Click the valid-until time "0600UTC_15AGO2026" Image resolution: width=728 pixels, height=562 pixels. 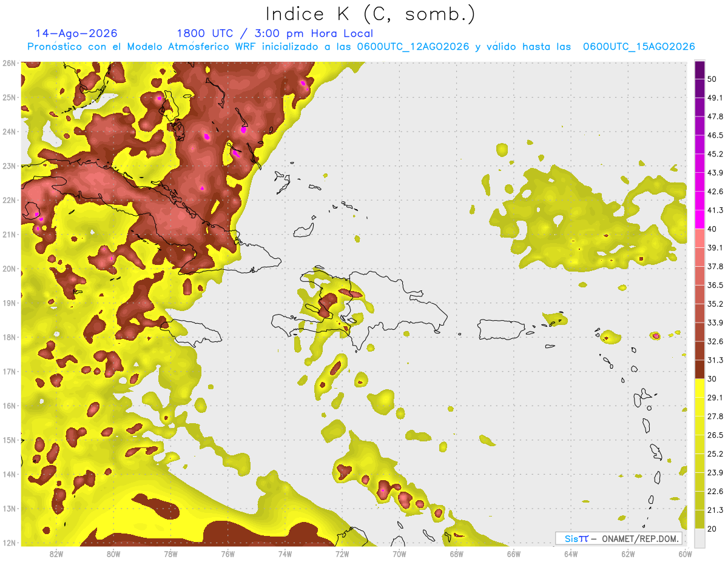tap(639, 47)
